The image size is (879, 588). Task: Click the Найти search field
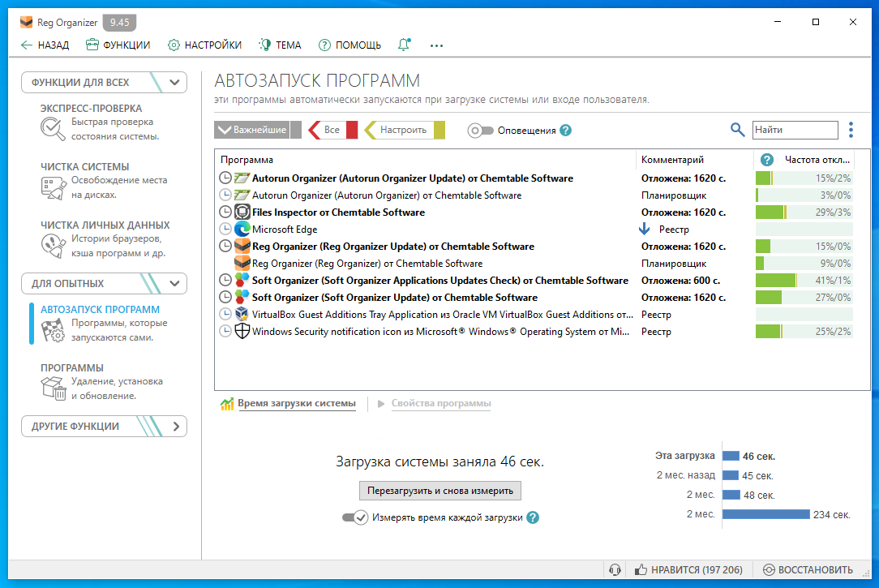coord(795,130)
